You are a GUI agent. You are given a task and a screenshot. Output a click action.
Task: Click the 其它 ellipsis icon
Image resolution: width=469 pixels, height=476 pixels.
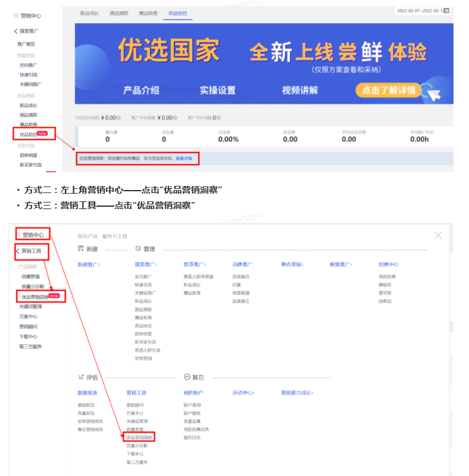(187, 377)
